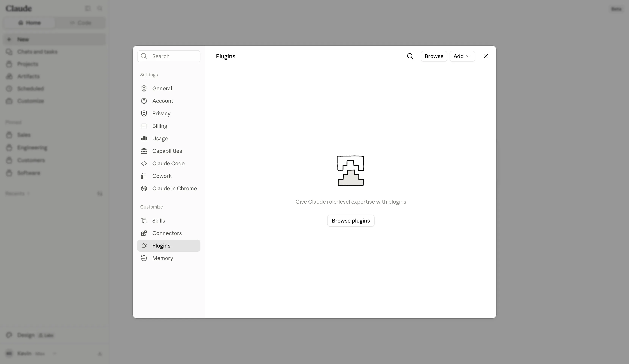
Task: Click the icon at bottom-right of sidebar
Action: [100, 354]
